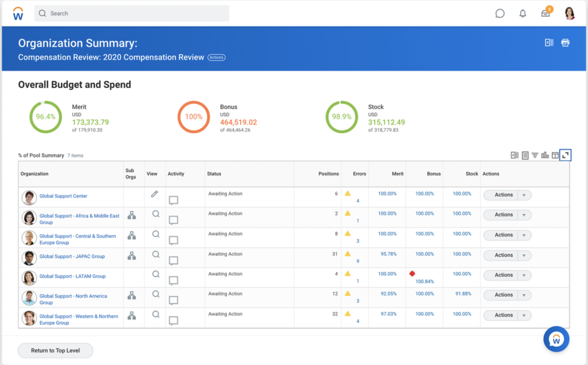Screen dimensions: 588x365
Task: Expand Actions dropdown arrow for North America Group
Action: click(x=524, y=295)
